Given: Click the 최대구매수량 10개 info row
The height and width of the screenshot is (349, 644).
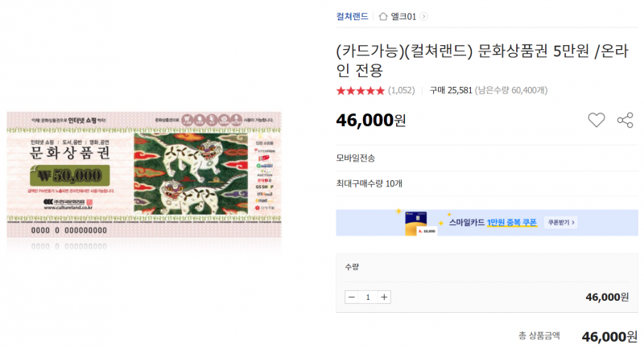Looking at the screenshot, I should click(487, 183).
